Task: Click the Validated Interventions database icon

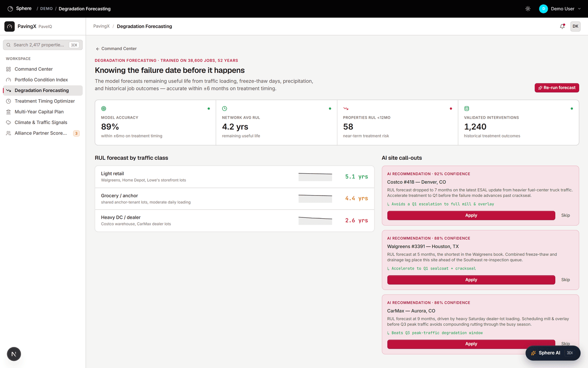Action: coord(467,109)
